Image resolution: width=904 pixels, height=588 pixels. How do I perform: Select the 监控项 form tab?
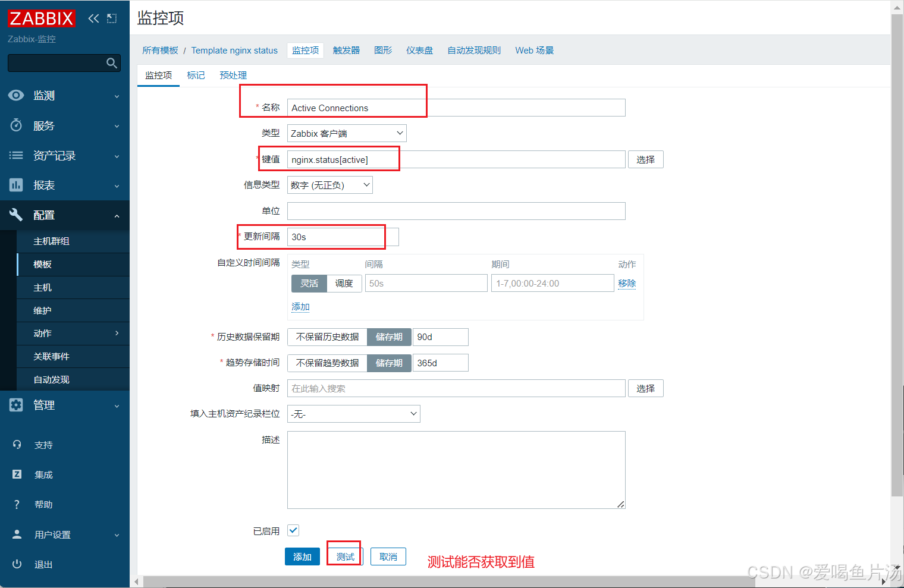click(158, 75)
